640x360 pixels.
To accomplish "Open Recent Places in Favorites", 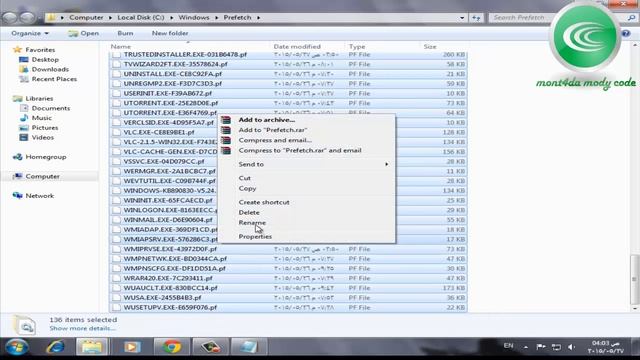I will (54, 79).
